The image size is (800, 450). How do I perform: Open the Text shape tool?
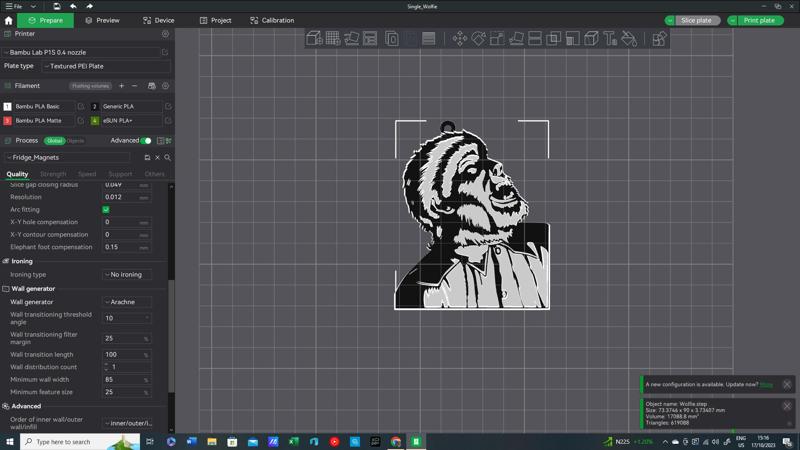point(610,38)
